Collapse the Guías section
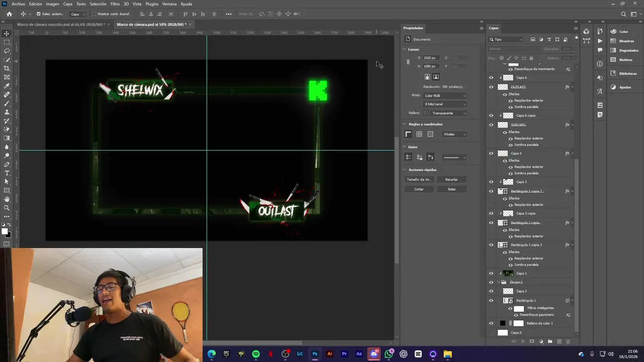The width and height of the screenshot is (644, 362). 404,147
